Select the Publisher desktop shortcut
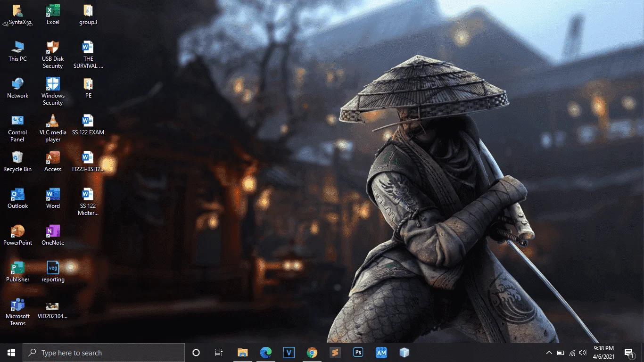 (x=17, y=272)
